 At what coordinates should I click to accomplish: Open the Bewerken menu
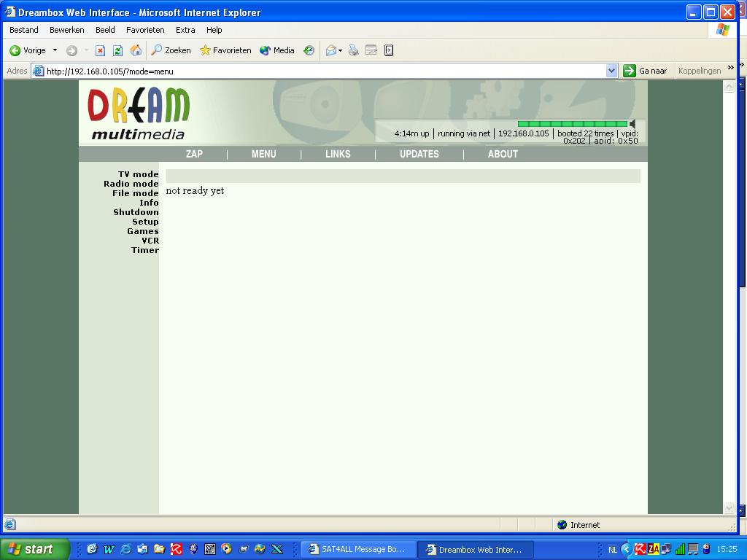[x=66, y=30]
